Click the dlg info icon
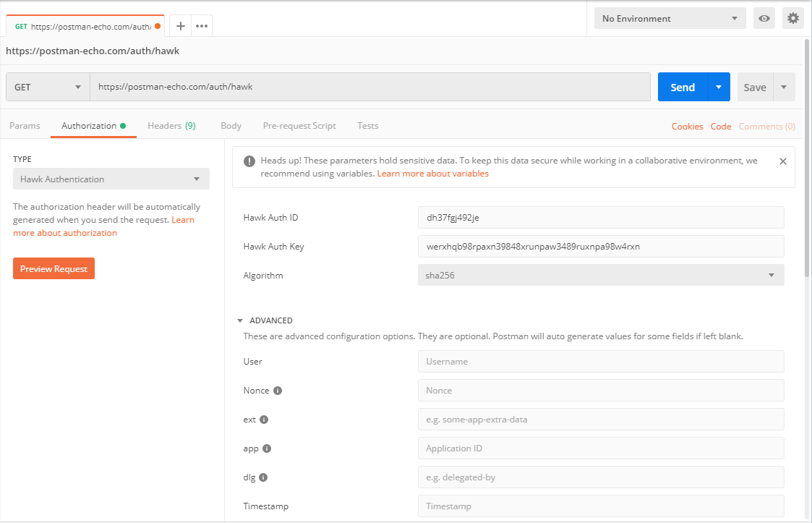The width and height of the screenshot is (812, 523). [263, 478]
